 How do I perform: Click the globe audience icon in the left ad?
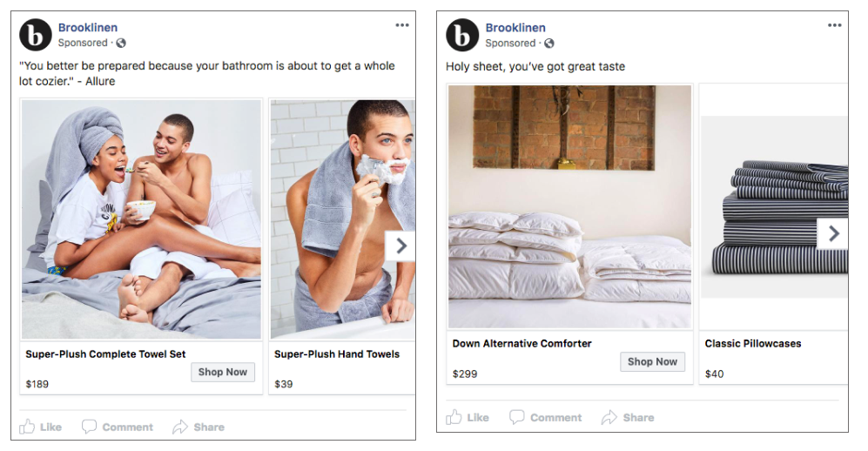click(121, 43)
